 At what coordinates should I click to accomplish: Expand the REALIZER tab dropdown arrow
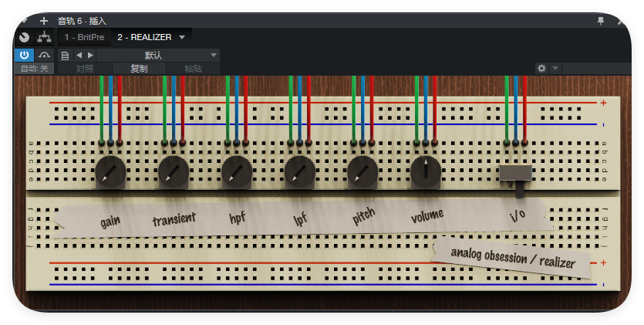tap(182, 37)
